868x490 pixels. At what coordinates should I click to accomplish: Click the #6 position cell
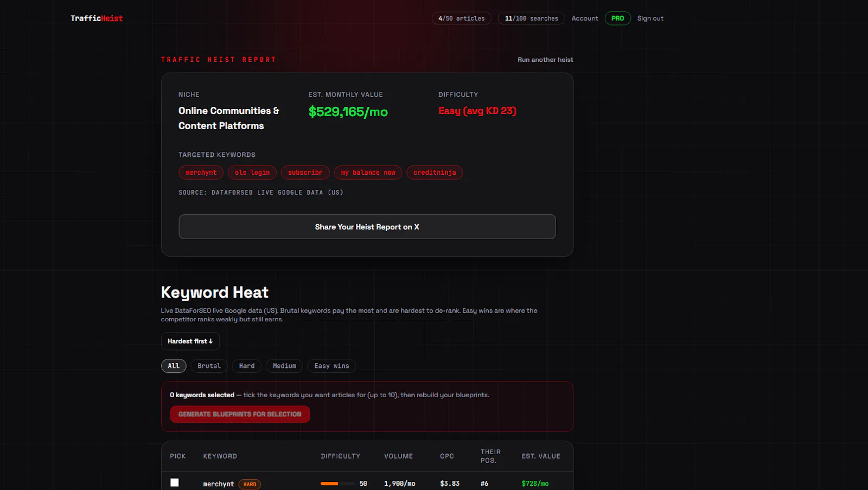(x=484, y=483)
